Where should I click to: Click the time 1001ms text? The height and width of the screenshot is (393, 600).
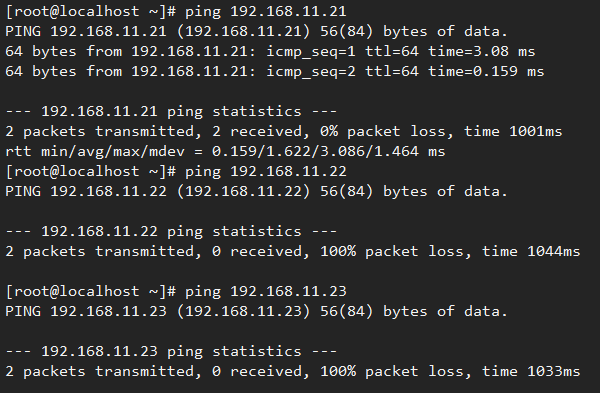pyautogui.click(x=513, y=132)
